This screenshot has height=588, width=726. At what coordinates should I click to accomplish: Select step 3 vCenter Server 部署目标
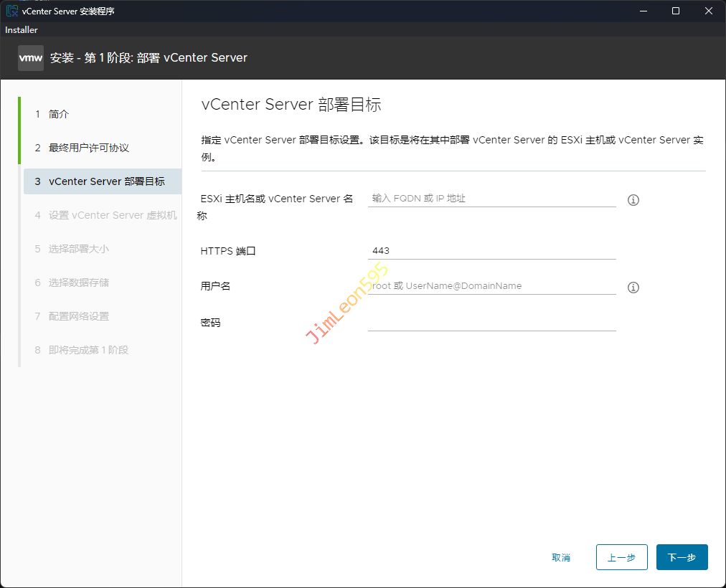(x=106, y=181)
